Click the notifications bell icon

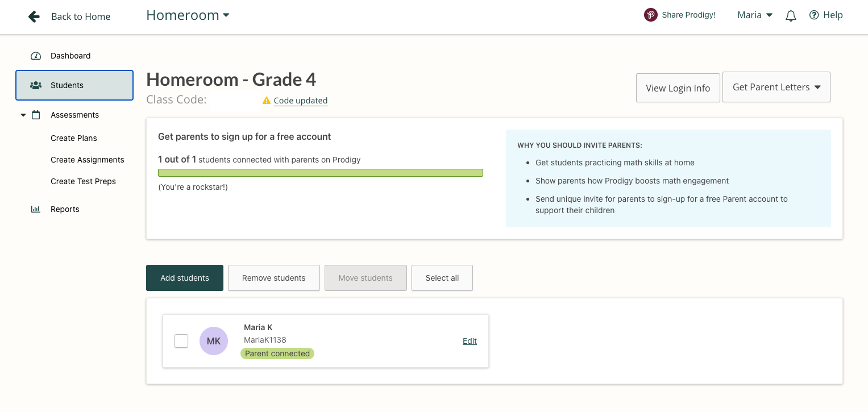tap(790, 15)
